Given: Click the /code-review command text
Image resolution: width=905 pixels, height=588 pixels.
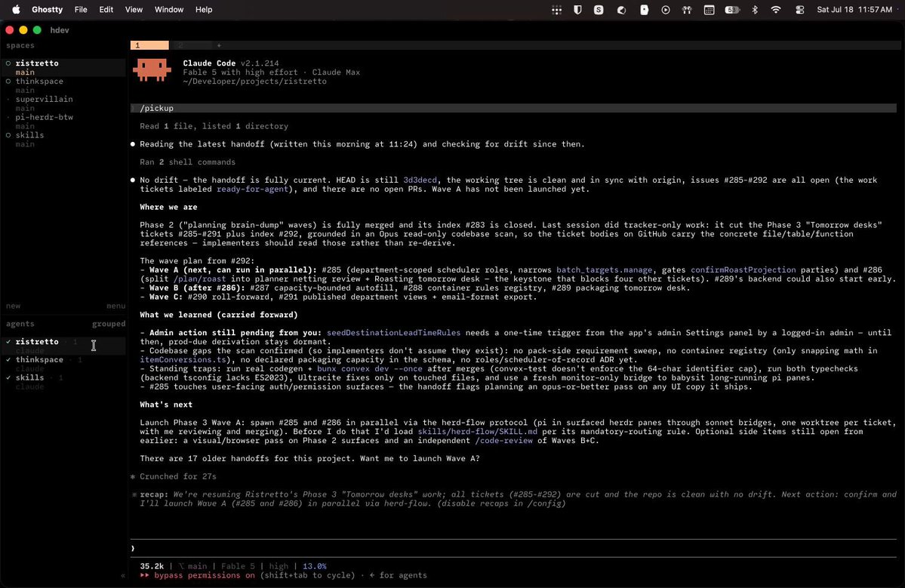Looking at the screenshot, I should coord(504,440).
